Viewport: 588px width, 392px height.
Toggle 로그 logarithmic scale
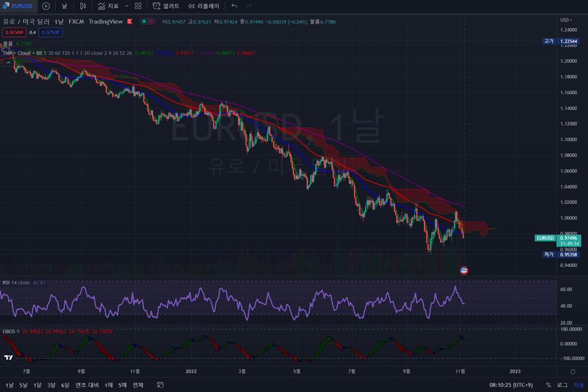562,385
